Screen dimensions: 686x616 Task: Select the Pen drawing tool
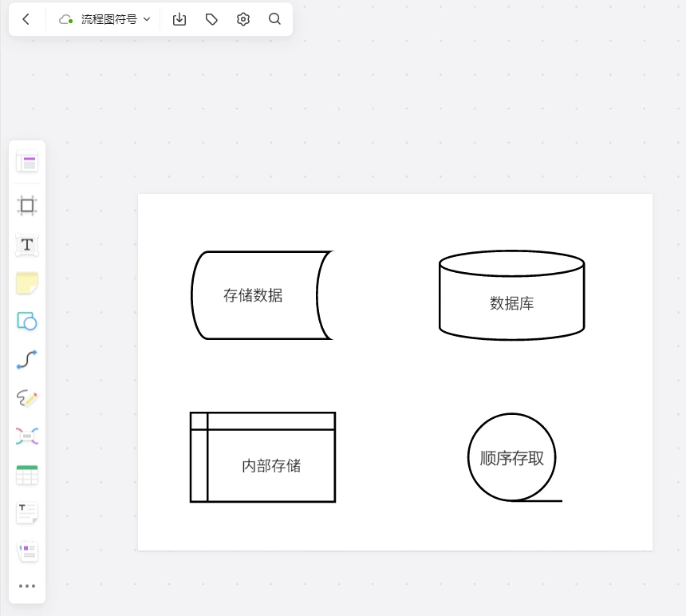click(x=27, y=398)
